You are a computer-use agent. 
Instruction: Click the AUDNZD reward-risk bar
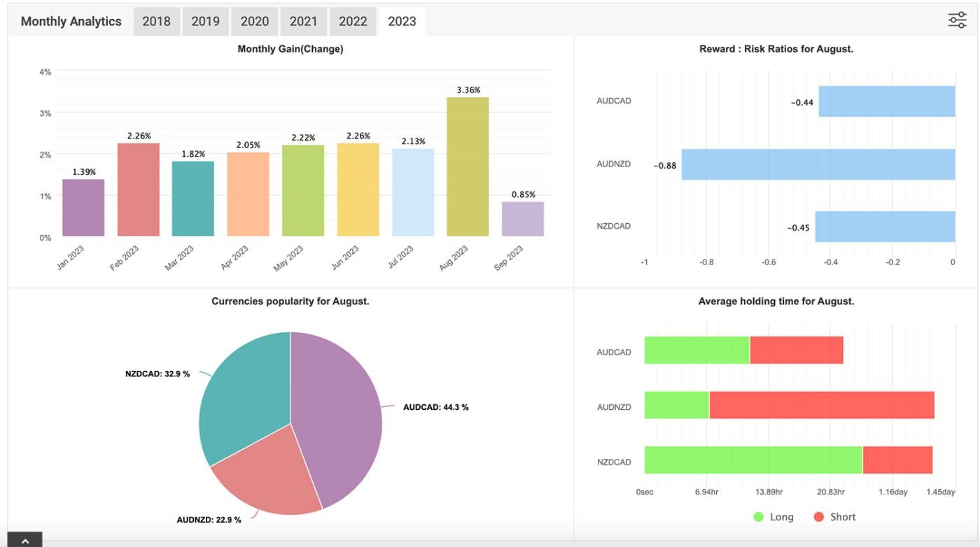(818, 164)
